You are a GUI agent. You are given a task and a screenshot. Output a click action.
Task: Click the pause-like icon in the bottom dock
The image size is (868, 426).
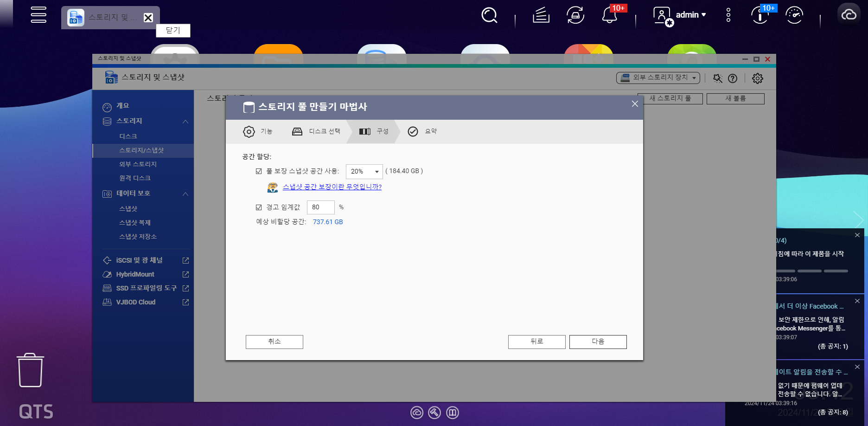pyautogui.click(x=453, y=413)
